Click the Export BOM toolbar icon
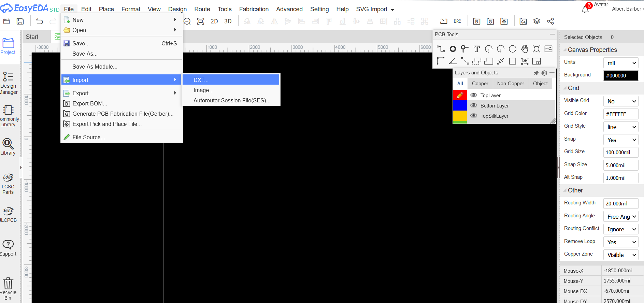The image size is (644, 303). click(x=477, y=21)
